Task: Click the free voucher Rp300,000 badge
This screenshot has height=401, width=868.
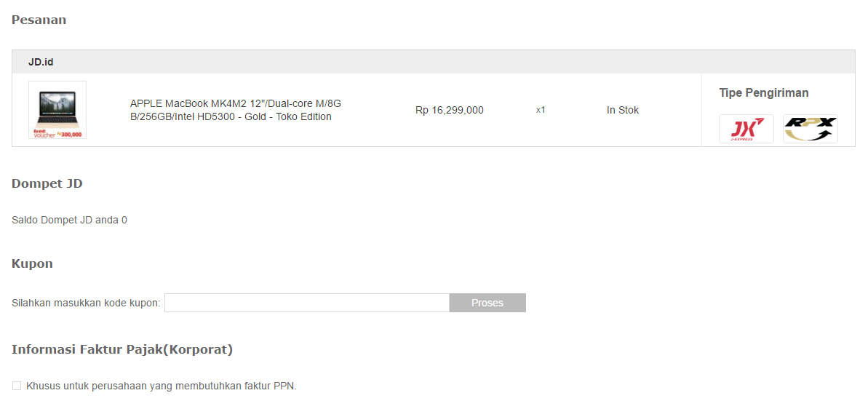Action: (57, 133)
